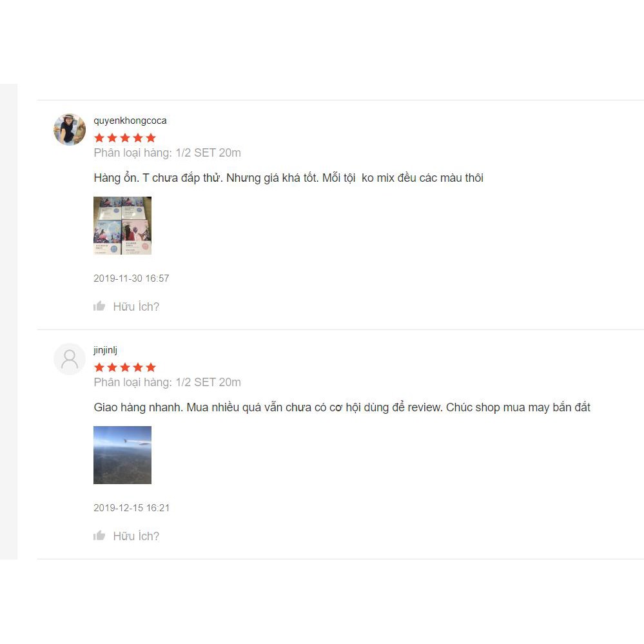
Task: Click thumbs-up icon under quyenkhongcoca's review
Action: (x=99, y=306)
